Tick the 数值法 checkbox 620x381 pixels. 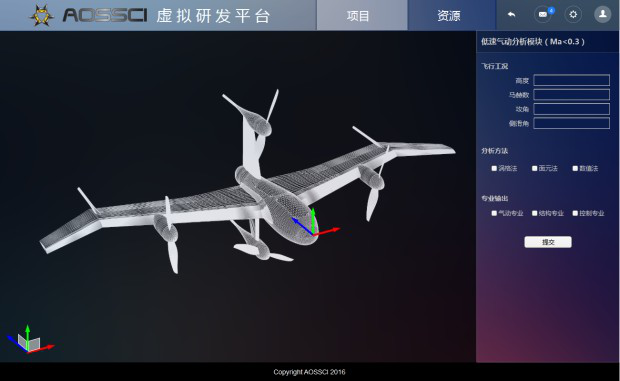coord(575,168)
